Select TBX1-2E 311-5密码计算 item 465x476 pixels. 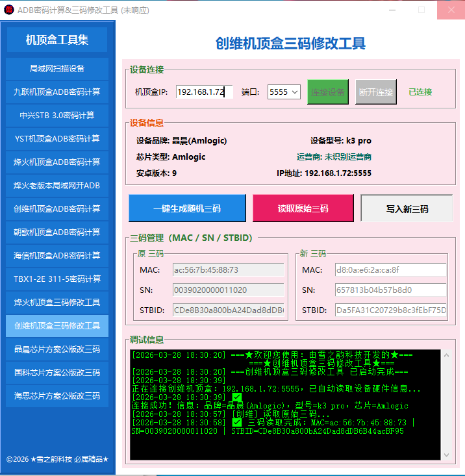pos(57,279)
